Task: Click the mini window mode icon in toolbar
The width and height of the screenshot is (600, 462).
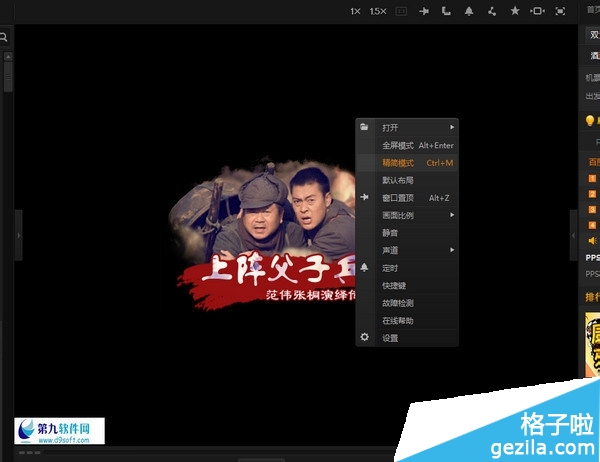Action: [537, 11]
